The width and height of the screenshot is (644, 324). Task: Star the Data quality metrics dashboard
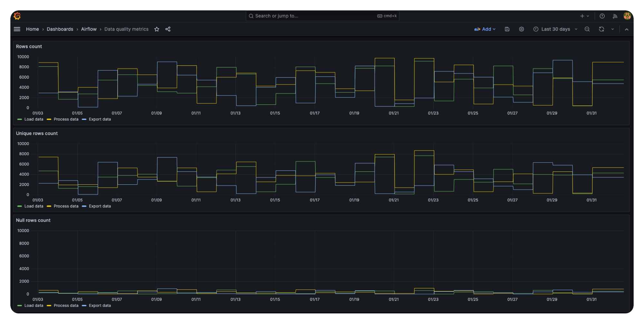[157, 29]
